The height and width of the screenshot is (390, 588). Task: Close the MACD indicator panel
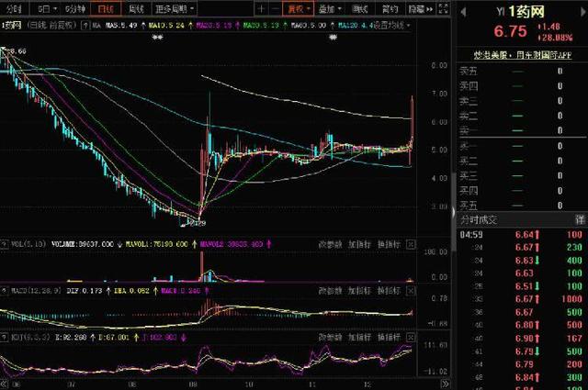[x=411, y=291]
